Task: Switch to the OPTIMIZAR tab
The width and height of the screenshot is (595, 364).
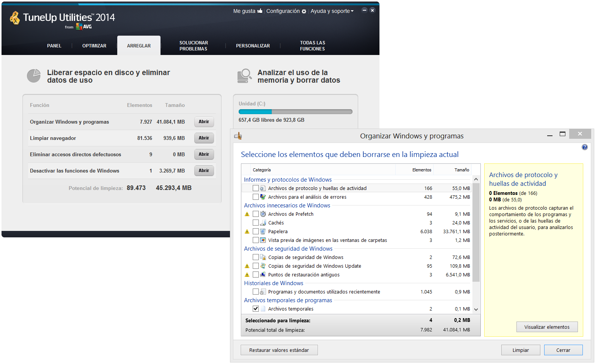Action: point(94,46)
